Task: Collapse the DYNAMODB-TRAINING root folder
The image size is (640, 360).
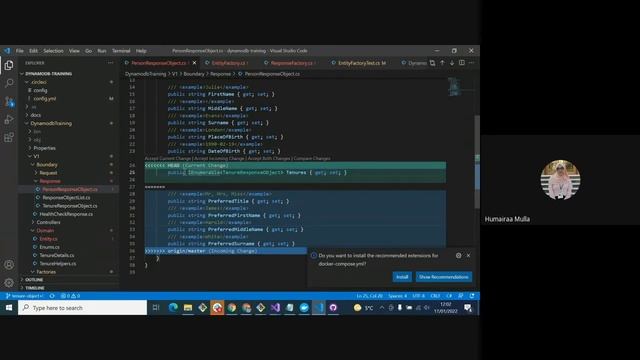Action: tap(48, 74)
